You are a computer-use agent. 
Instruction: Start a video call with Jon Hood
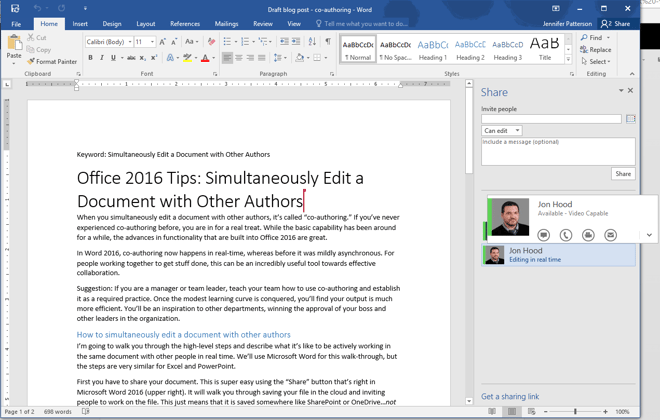click(x=588, y=235)
